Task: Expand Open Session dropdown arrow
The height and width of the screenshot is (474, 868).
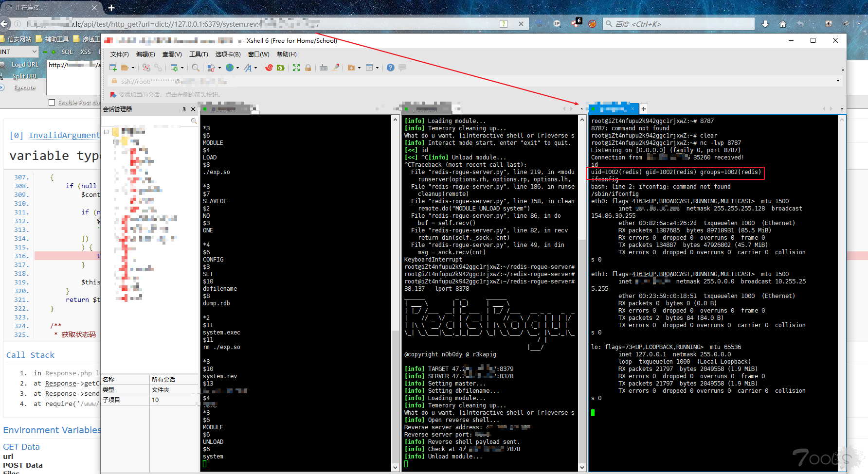Action: coord(133,68)
